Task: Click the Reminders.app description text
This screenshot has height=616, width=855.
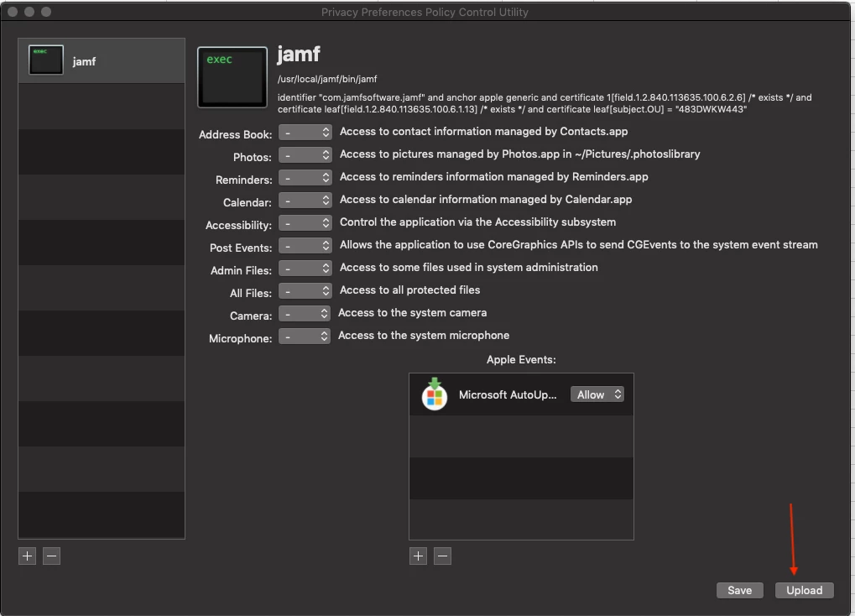Action: (x=494, y=177)
